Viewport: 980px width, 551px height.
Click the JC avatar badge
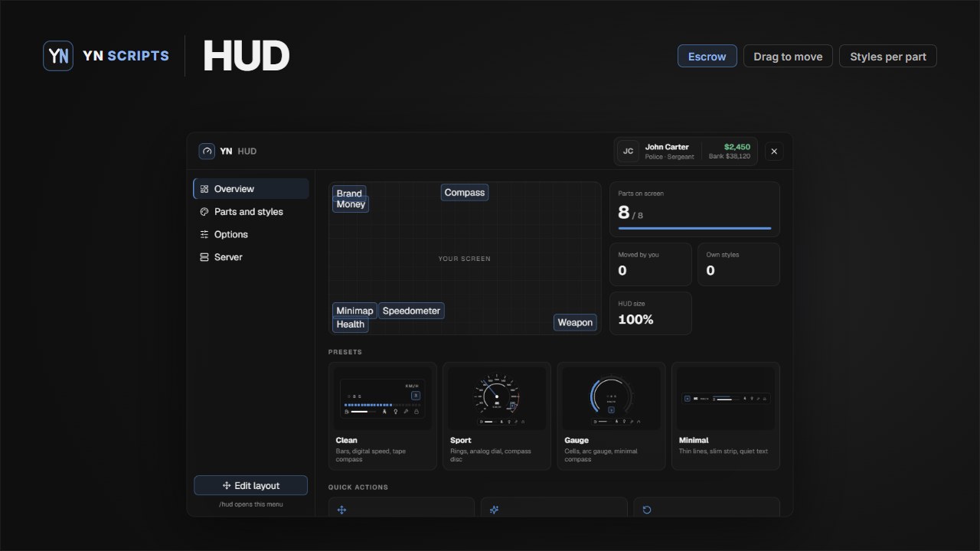629,152
